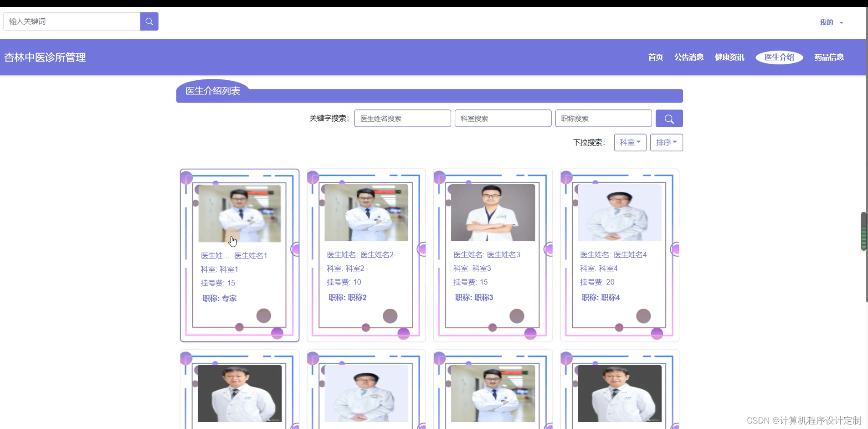The image size is (868, 429).
Task: Open doctor photo of 医生姓名1
Action: point(240,213)
